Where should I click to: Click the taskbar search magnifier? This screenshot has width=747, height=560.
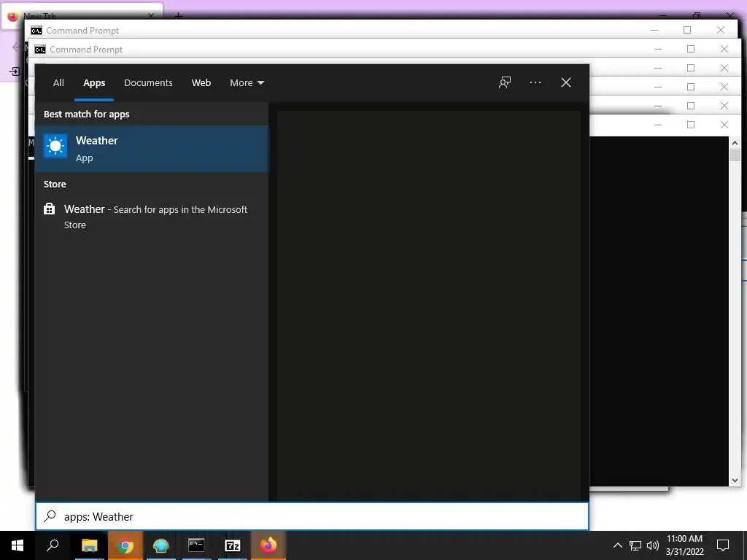click(53, 545)
